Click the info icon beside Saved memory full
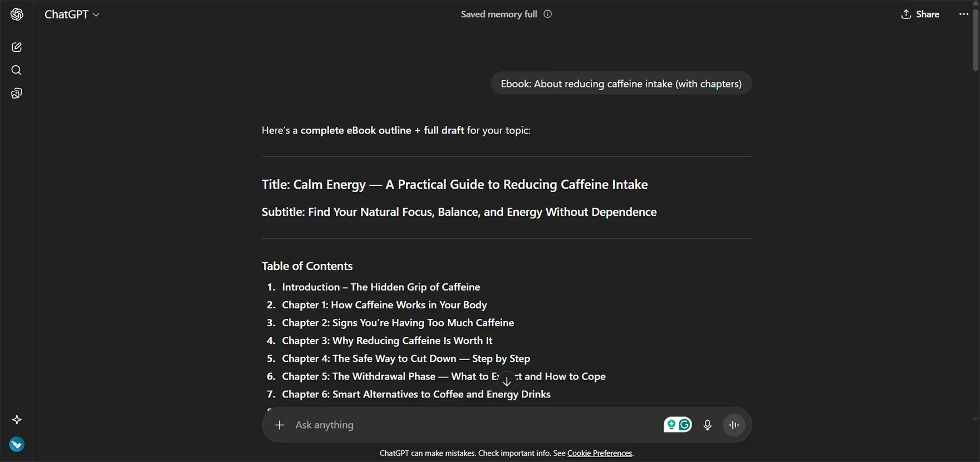 pyautogui.click(x=548, y=14)
